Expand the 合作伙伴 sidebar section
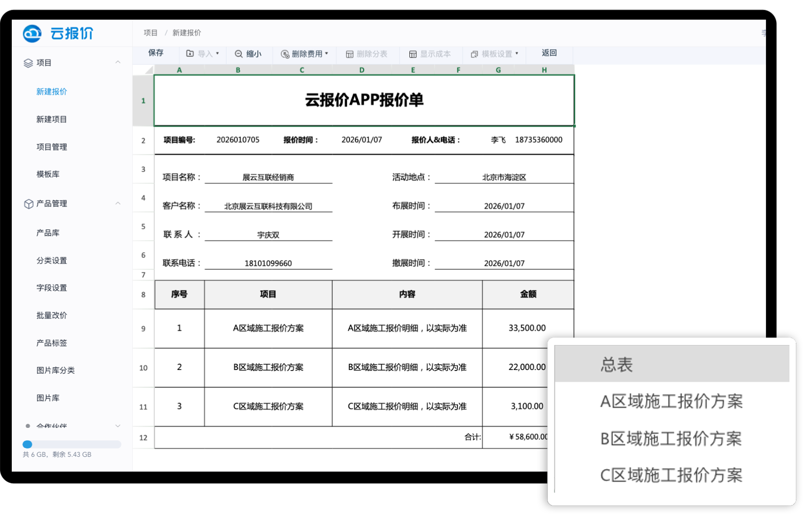Screen dimensions: 812x530 point(118,425)
